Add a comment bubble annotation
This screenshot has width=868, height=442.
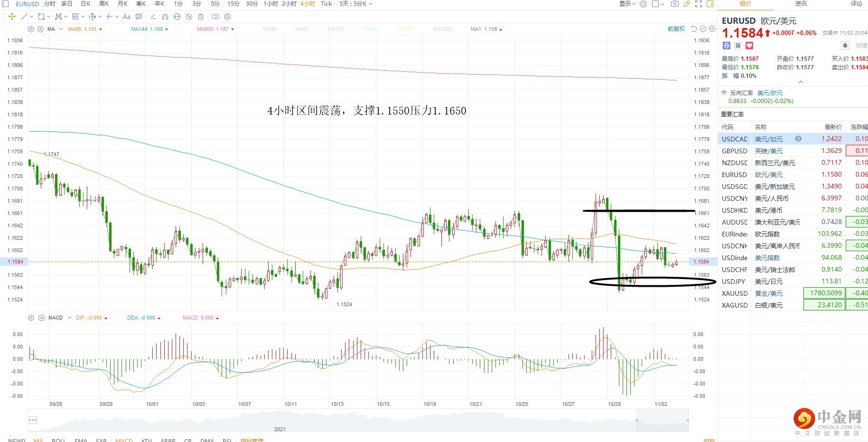139,17
